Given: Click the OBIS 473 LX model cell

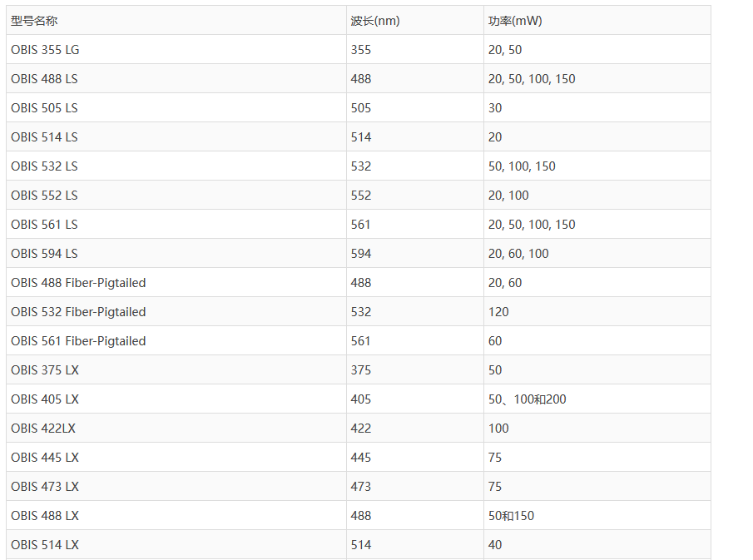Looking at the screenshot, I should pos(45,487).
